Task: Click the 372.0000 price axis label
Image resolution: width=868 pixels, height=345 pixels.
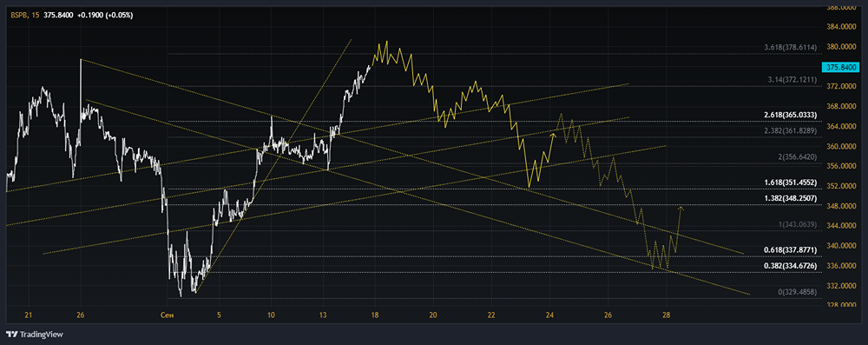Action: tap(841, 87)
